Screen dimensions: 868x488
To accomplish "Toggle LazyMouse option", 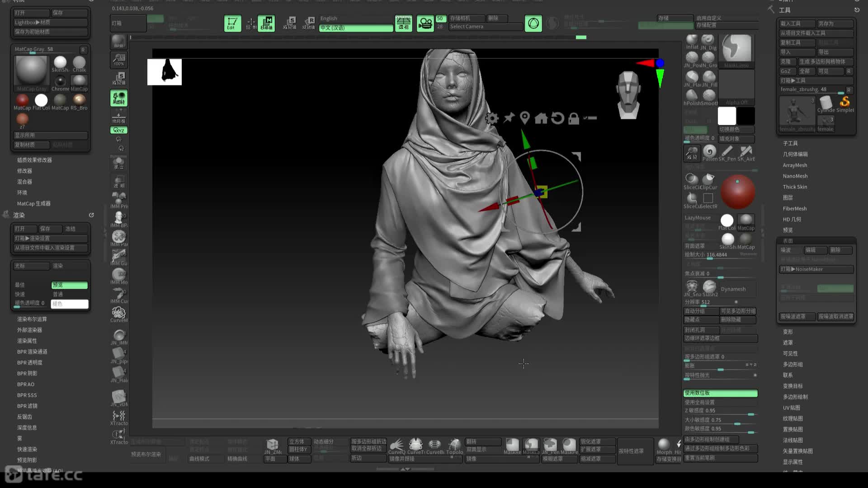I will click(698, 218).
